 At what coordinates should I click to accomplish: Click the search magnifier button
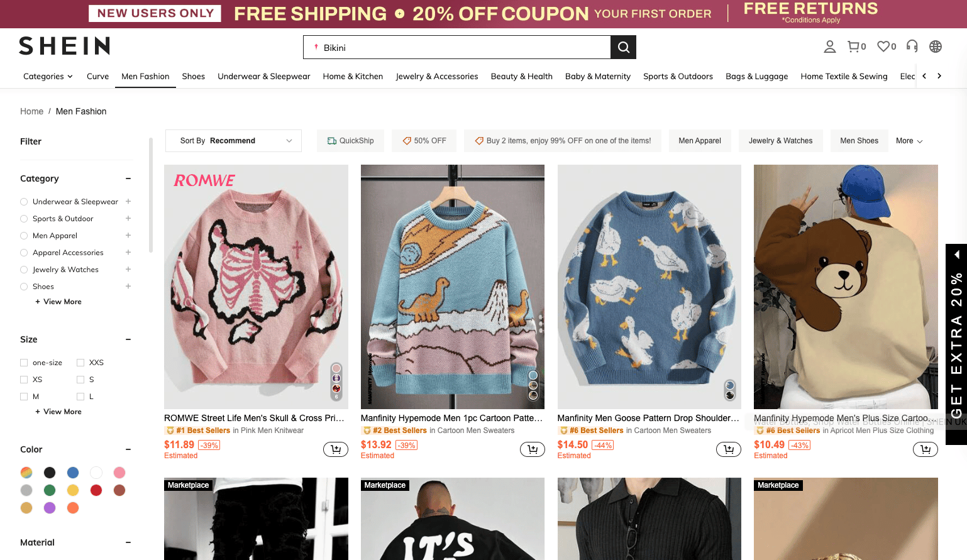pos(623,47)
